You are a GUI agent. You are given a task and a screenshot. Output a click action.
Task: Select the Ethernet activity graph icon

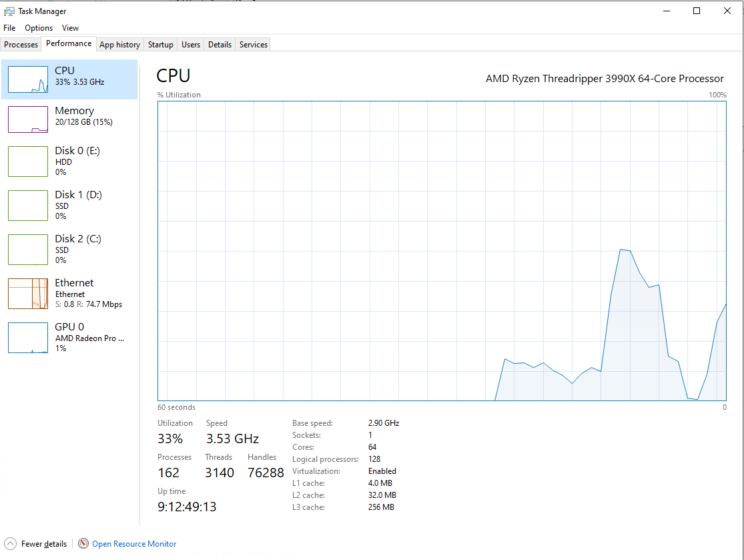(27, 293)
